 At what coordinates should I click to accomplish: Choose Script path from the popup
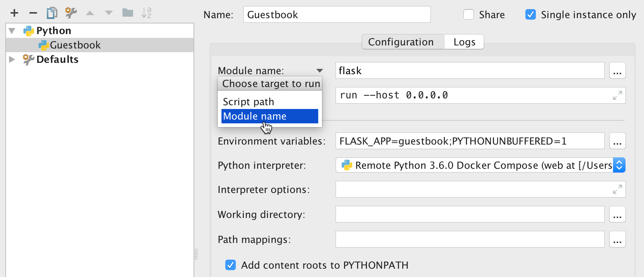coord(248,102)
